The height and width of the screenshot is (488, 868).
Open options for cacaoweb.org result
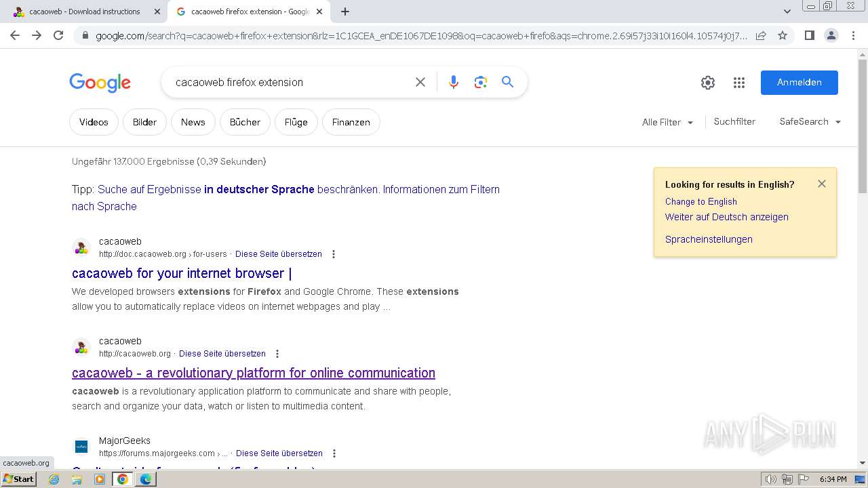(x=277, y=354)
